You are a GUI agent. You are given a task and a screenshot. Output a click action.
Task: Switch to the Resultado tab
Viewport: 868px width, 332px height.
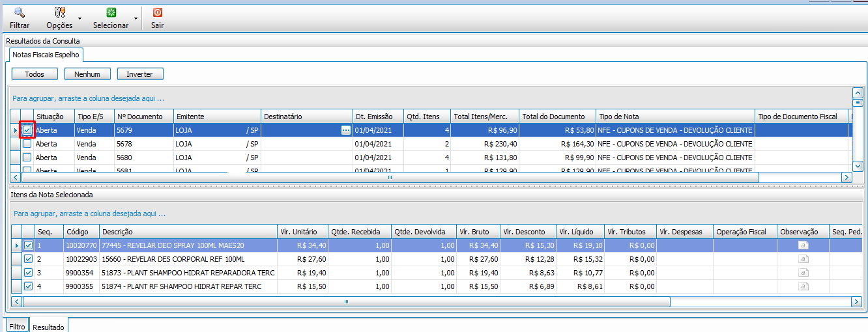[x=49, y=327]
